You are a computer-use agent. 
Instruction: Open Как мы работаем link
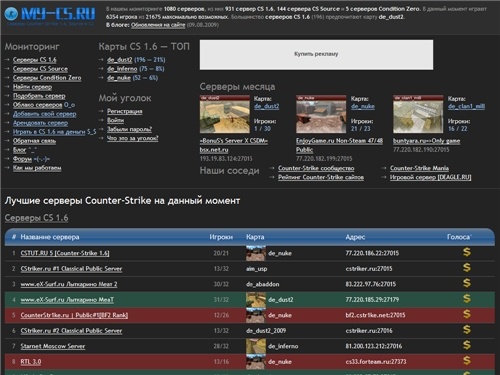(x=37, y=168)
